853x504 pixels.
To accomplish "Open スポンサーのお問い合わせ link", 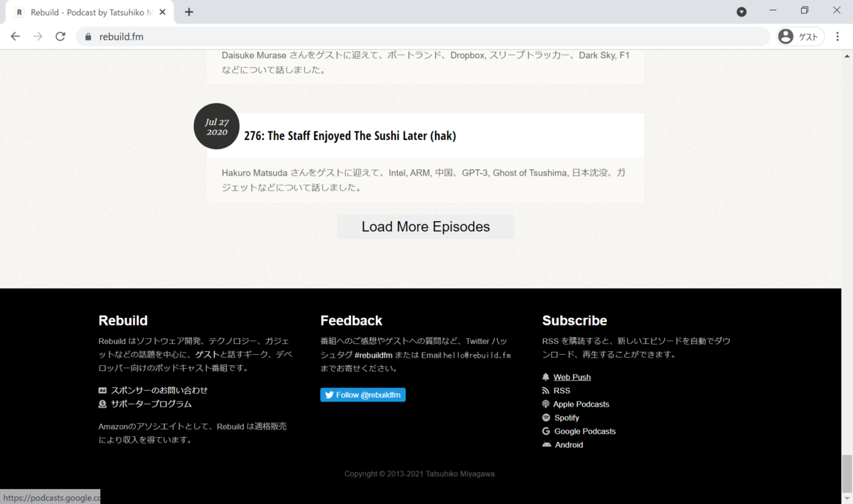I will click(159, 390).
